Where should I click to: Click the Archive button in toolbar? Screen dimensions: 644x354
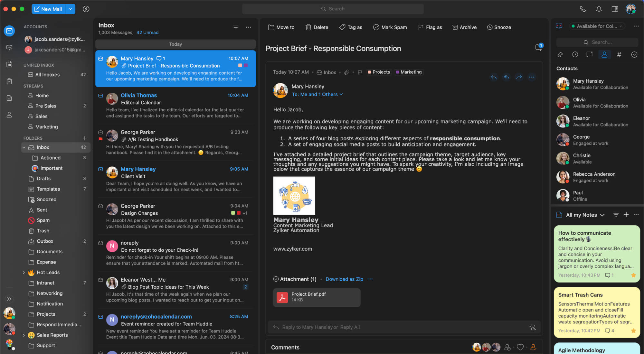click(x=464, y=27)
